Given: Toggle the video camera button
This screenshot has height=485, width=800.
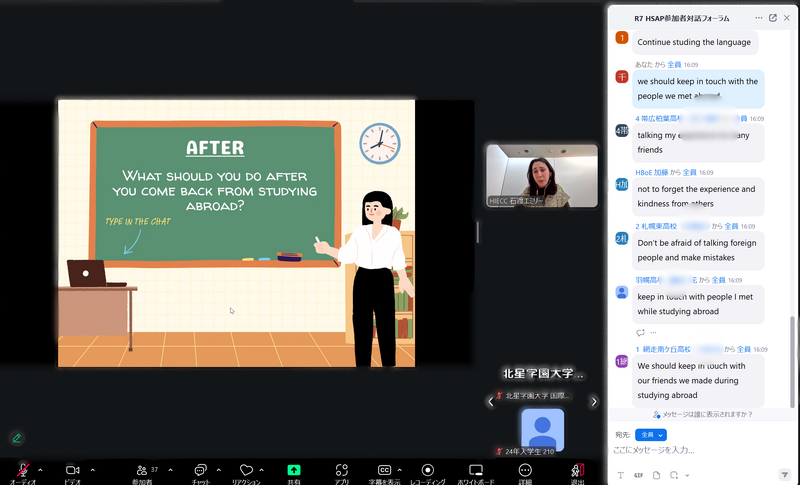Looking at the screenshot, I should click(72, 470).
